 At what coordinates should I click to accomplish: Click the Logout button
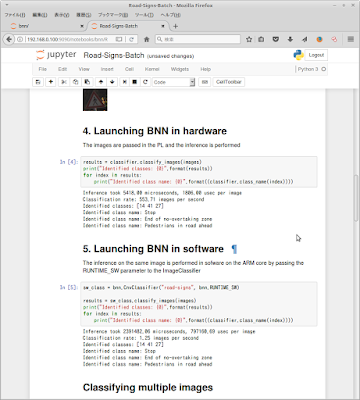click(316, 55)
